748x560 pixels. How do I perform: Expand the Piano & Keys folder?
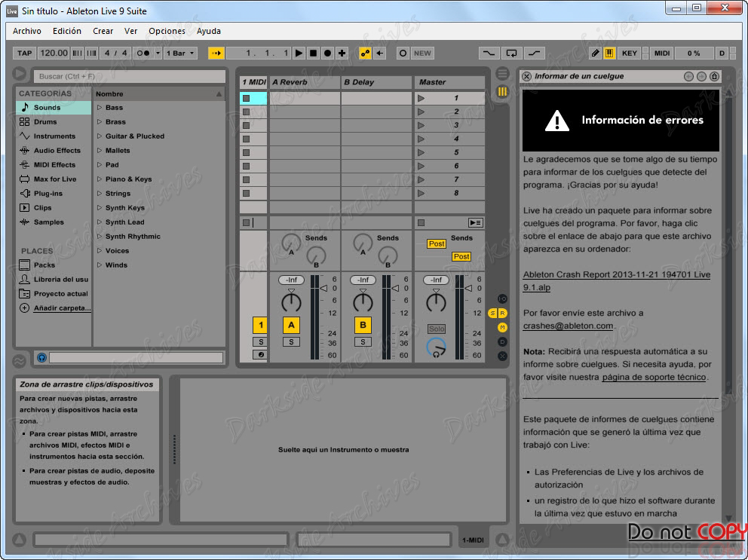click(x=100, y=179)
